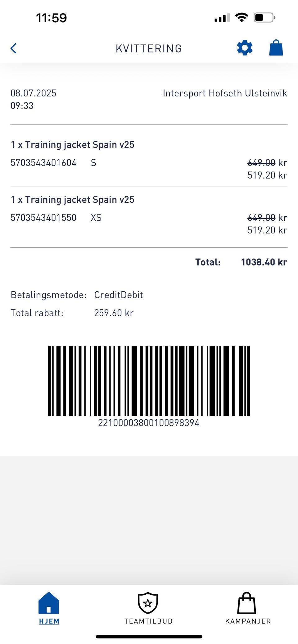Switch to the KAMPANJER tab label
The height and width of the screenshot is (644, 298).
coord(248,621)
